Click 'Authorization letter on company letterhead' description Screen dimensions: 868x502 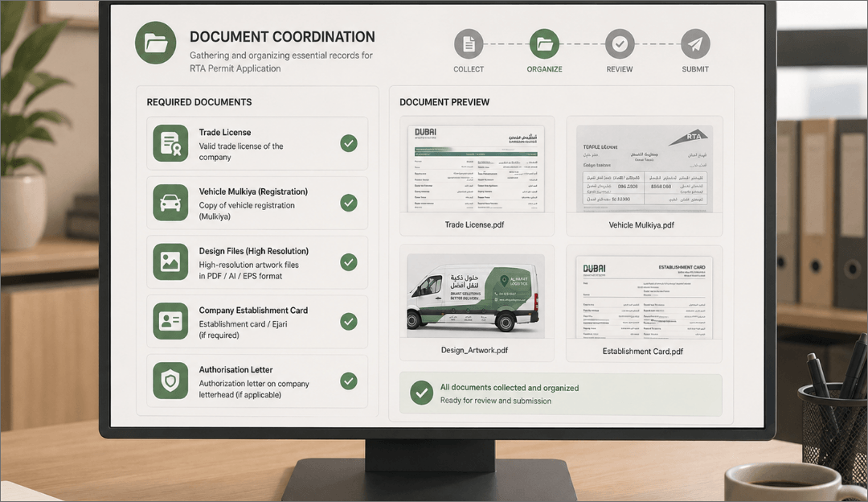tap(253, 389)
